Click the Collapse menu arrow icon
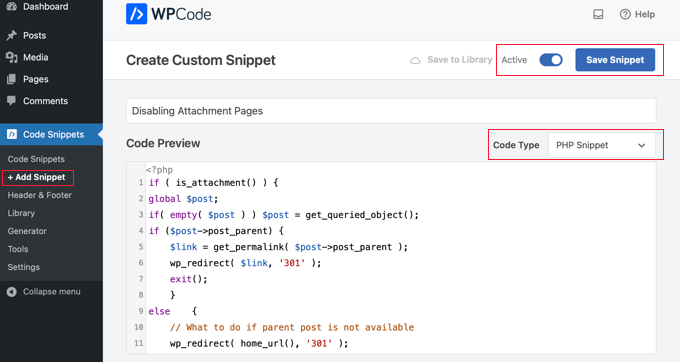The image size is (680, 362). point(12,292)
